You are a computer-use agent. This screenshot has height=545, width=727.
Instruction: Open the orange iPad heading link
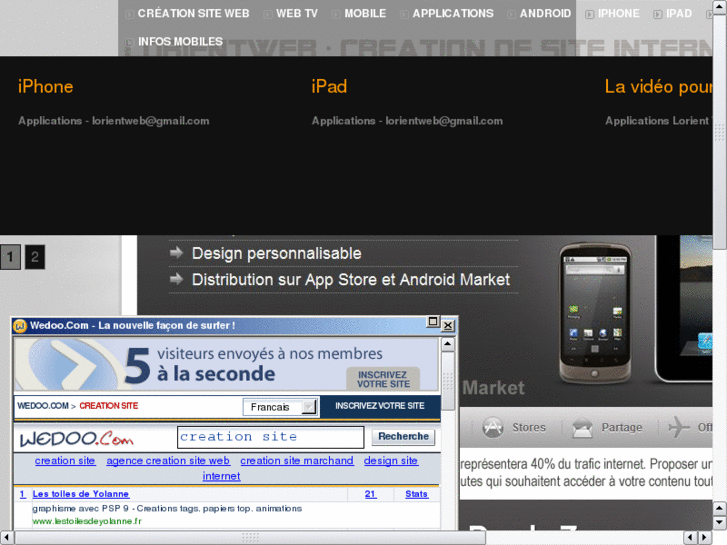(x=329, y=87)
